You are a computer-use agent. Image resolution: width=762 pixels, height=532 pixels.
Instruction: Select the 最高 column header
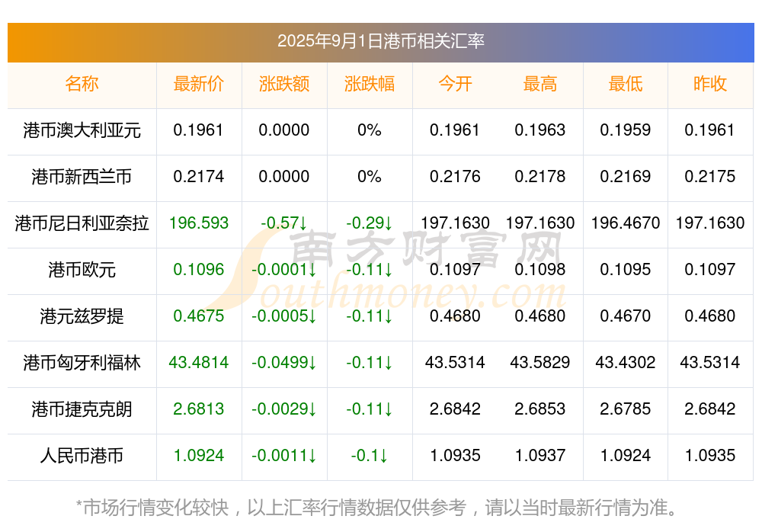pos(540,84)
